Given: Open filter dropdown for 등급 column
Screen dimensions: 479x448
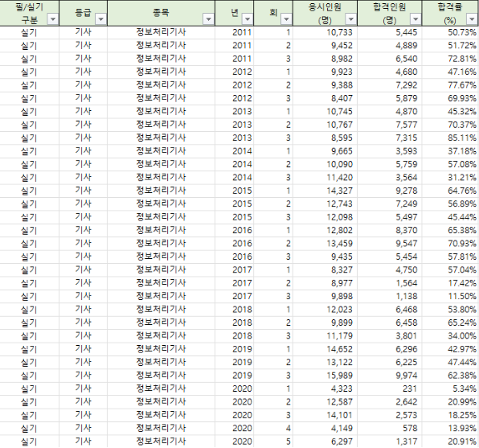Looking at the screenshot, I should 100,19.
